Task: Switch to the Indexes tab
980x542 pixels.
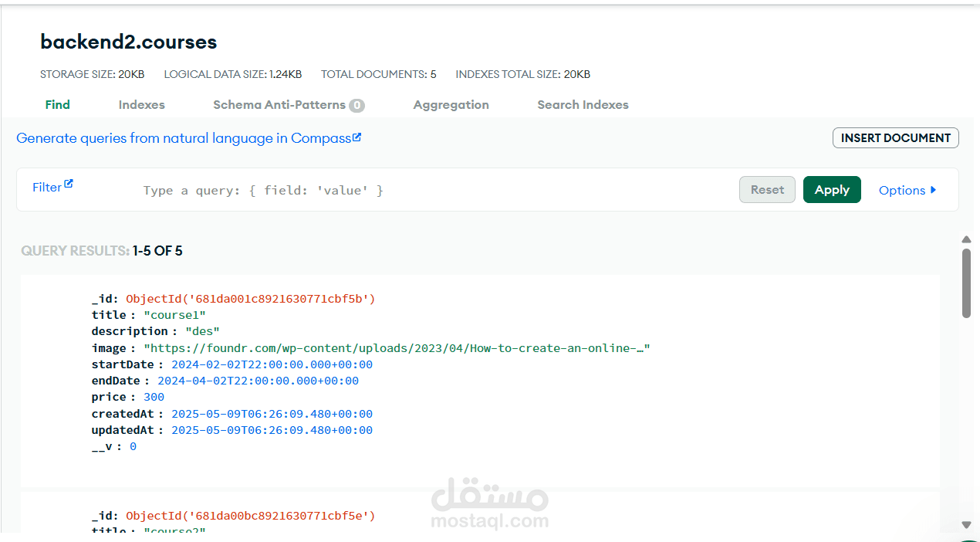Action: pyautogui.click(x=141, y=105)
